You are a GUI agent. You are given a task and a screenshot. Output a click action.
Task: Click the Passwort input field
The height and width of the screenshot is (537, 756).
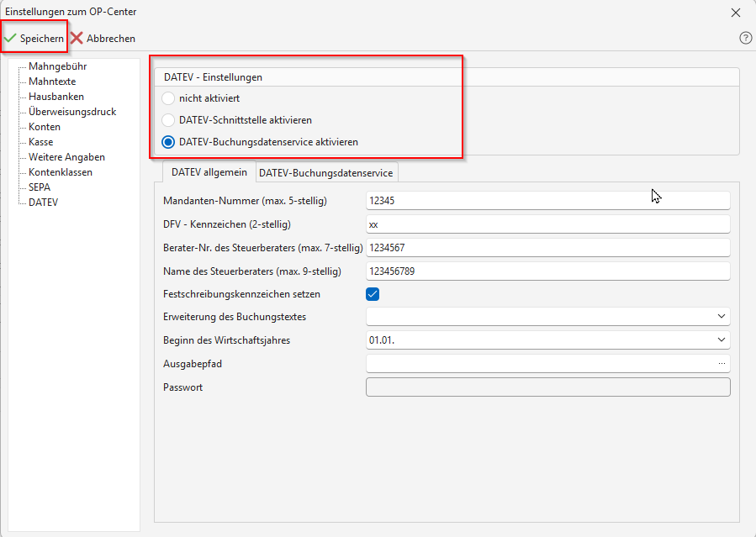547,387
